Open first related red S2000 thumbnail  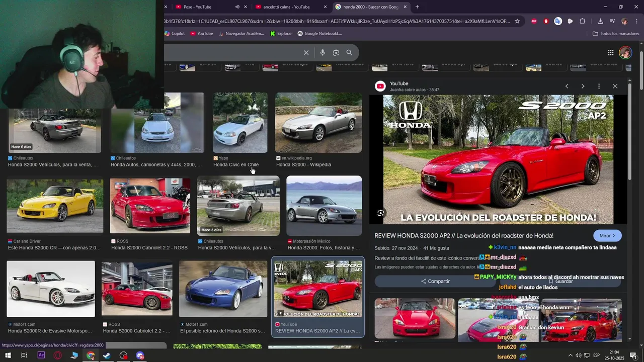click(x=415, y=318)
